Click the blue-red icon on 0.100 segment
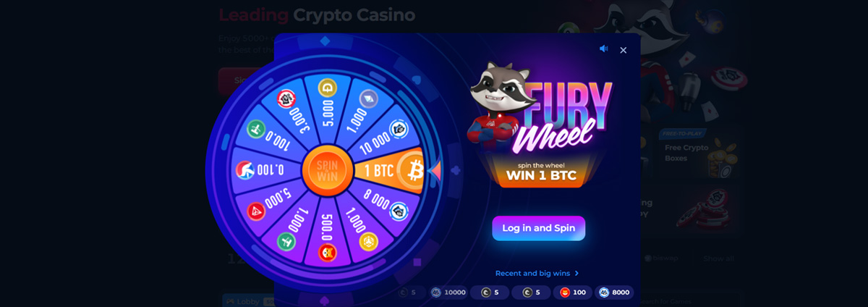 (x=245, y=170)
